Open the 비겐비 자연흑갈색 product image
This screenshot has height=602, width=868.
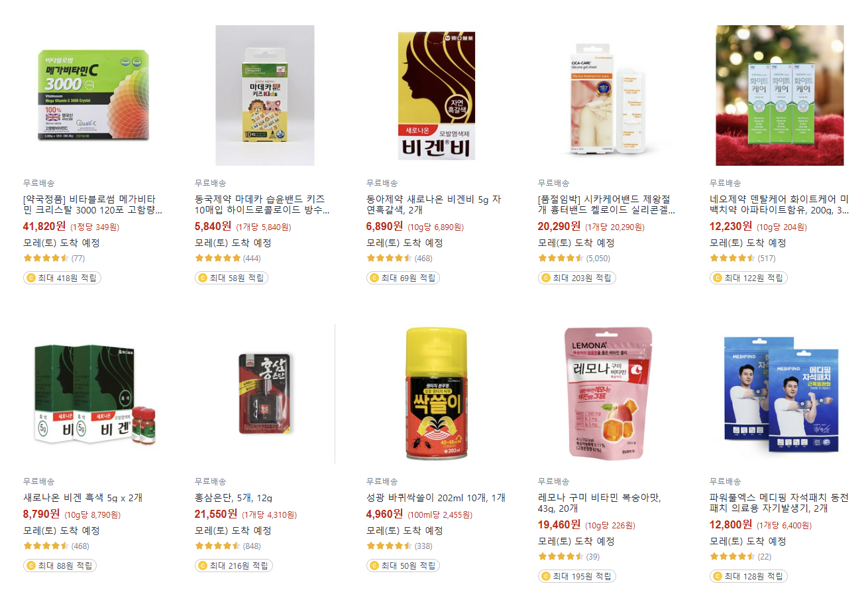coord(437,95)
